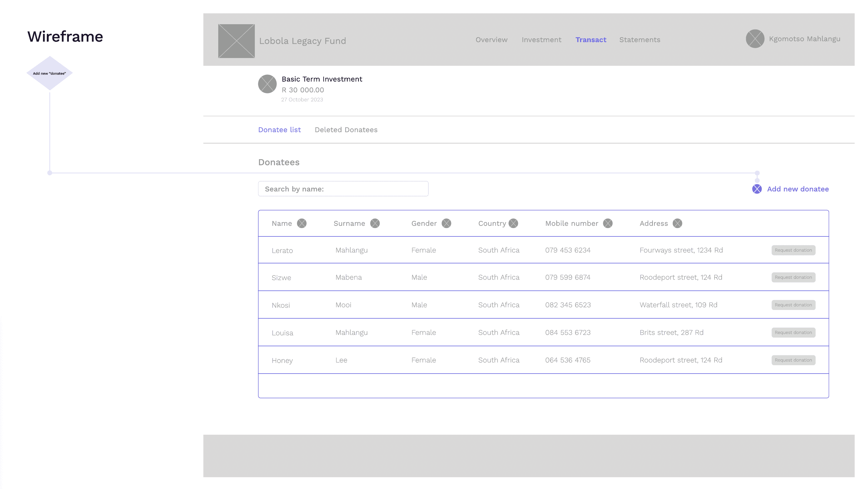Viewport: 868px width, 489px height.
Task: Click Kgomotso Mahlangu's profile avatar
Action: (x=755, y=39)
